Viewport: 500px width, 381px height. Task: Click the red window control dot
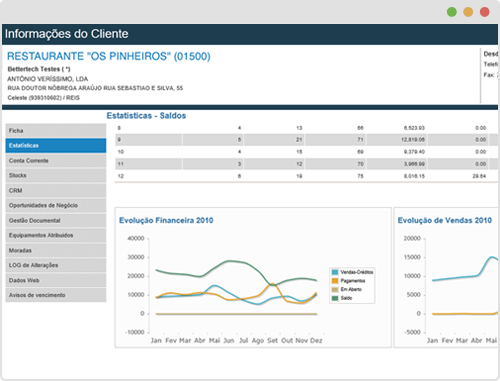point(484,12)
